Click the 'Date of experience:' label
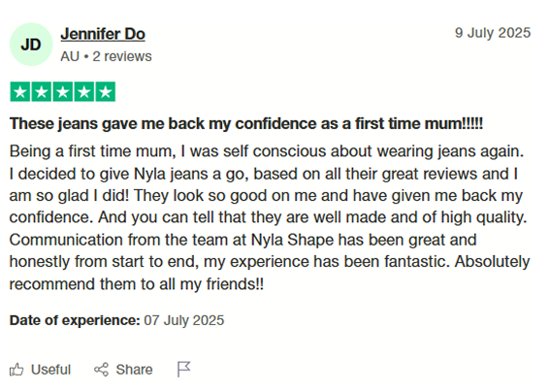 (x=75, y=320)
